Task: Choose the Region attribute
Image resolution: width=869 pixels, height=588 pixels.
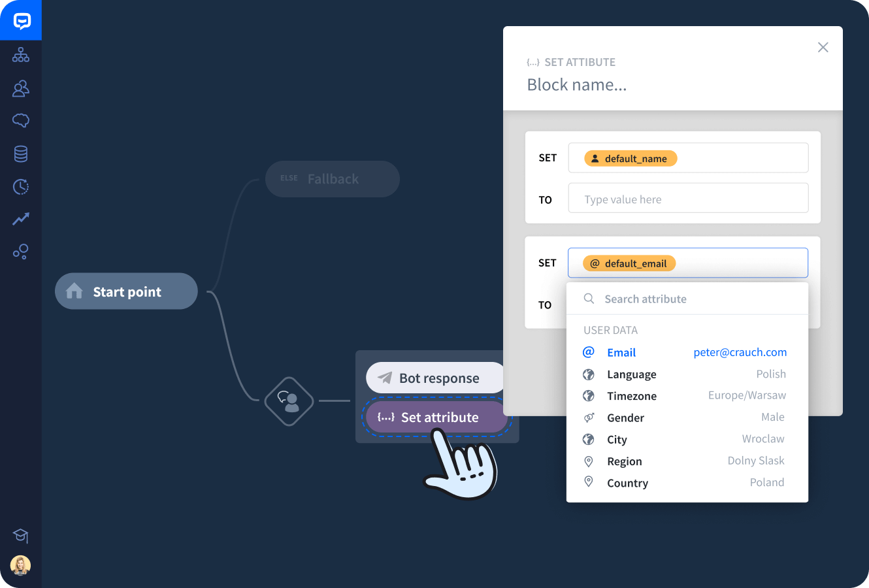Action: [687, 461]
